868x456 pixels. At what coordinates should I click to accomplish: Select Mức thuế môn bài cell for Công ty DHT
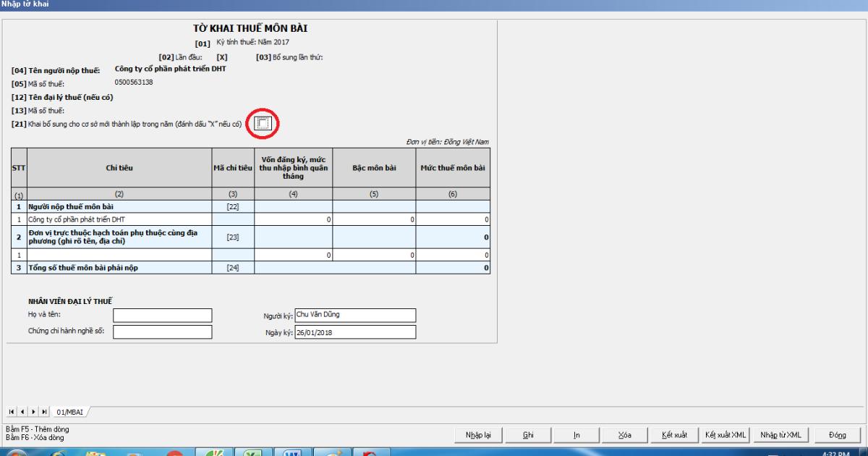[x=453, y=219]
